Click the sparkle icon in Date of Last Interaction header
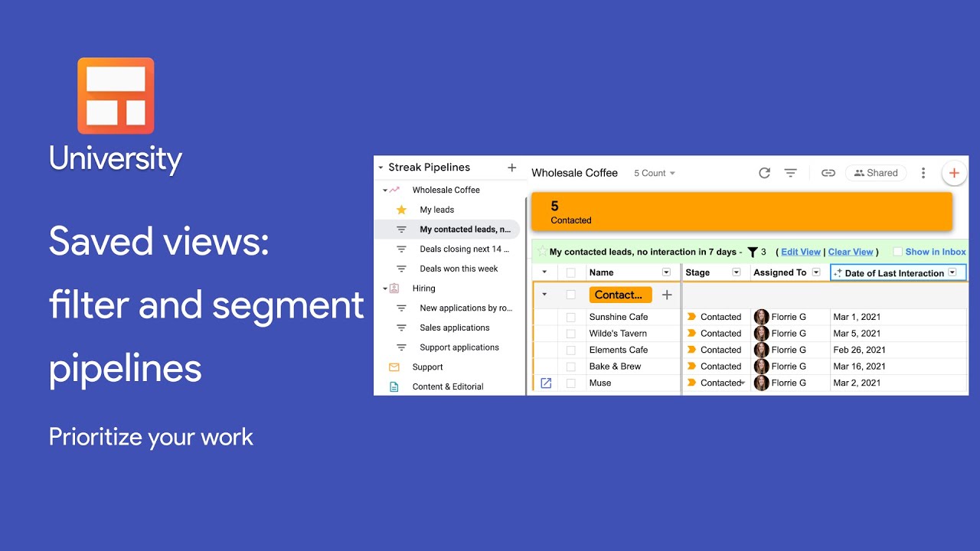Image resolution: width=980 pixels, height=551 pixels. [838, 272]
